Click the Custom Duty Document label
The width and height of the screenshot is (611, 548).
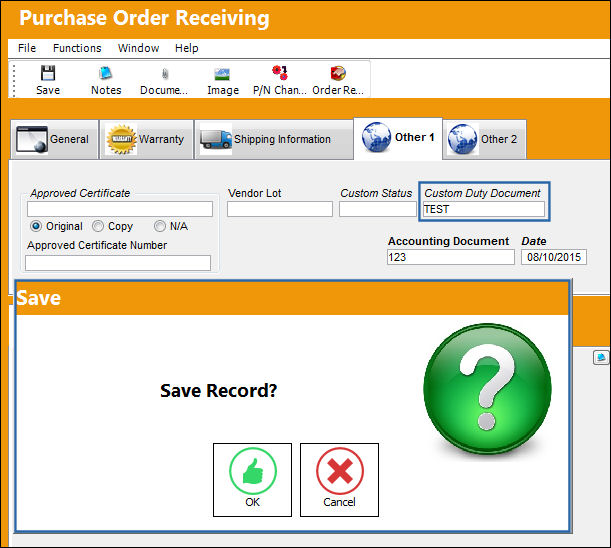482,193
